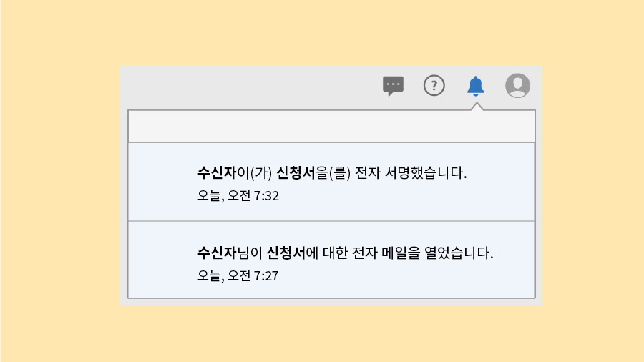Image resolution: width=644 pixels, height=362 pixels.
Task: Open the chat message bubble icon
Action: click(393, 86)
